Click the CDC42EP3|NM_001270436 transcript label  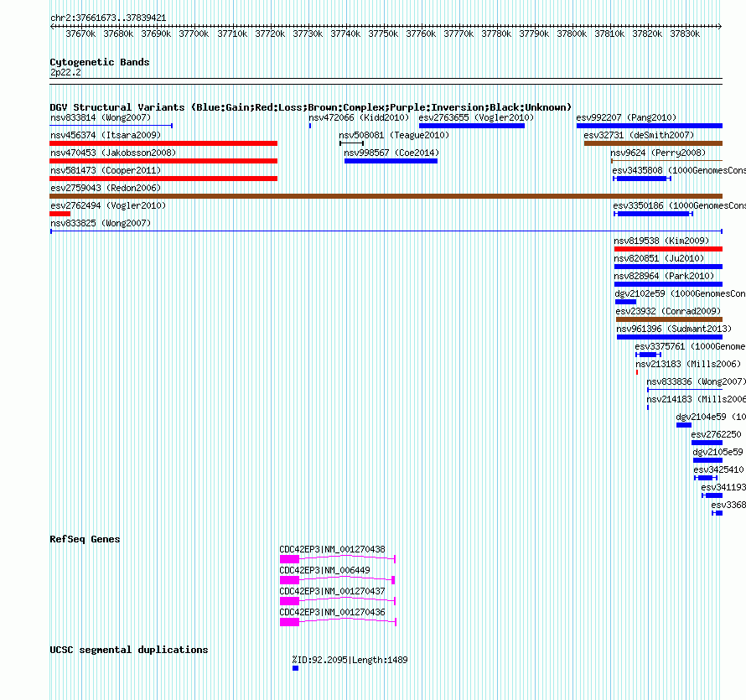[332, 612]
